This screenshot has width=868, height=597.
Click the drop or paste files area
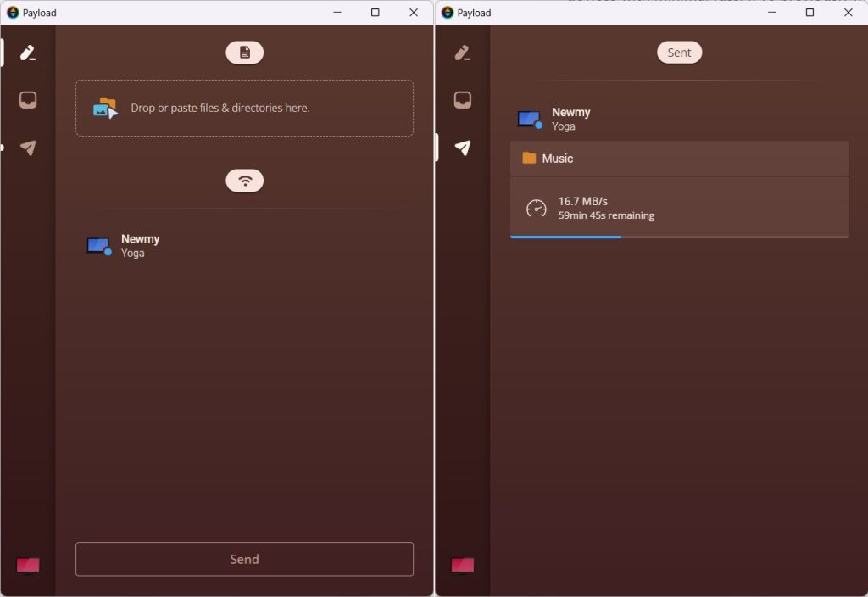coord(244,109)
